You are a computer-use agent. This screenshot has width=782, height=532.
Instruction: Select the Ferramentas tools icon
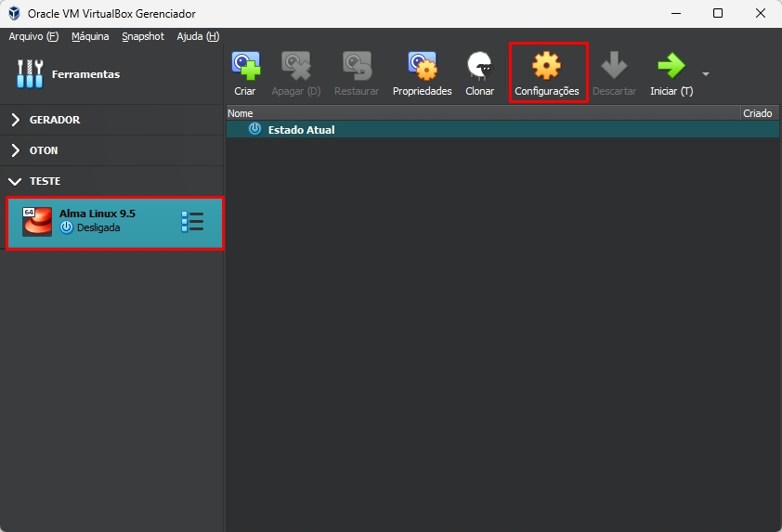click(x=30, y=73)
